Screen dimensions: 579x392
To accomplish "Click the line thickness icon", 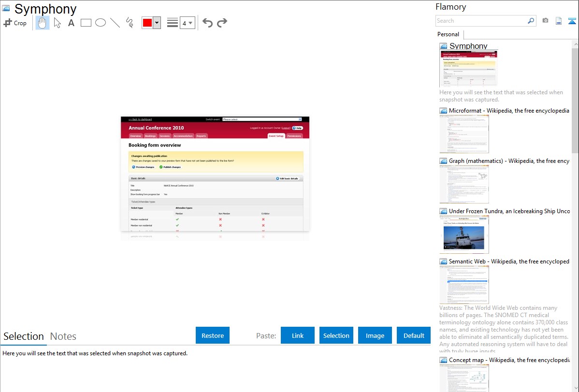I will click(173, 23).
